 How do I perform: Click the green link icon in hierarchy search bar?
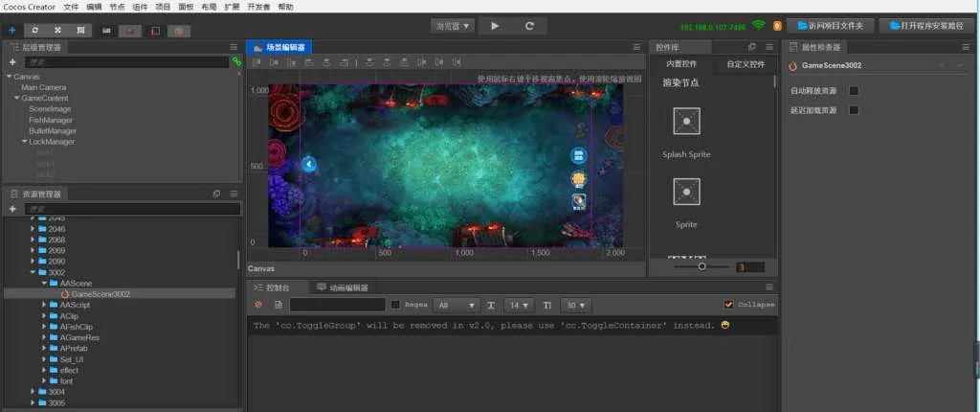pyautogui.click(x=236, y=61)
